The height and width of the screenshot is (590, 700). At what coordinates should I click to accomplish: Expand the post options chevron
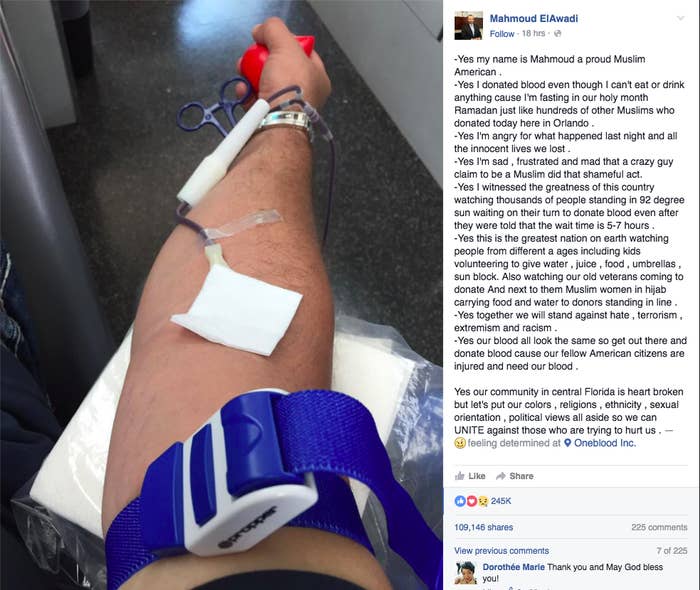tap(681, 19)
